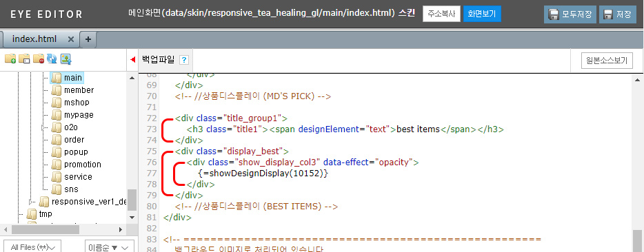The width and height of the screenshot is (644, 252).
Task: Expand the responsive_ver1_de folder triangle
Action: [31, 202]
